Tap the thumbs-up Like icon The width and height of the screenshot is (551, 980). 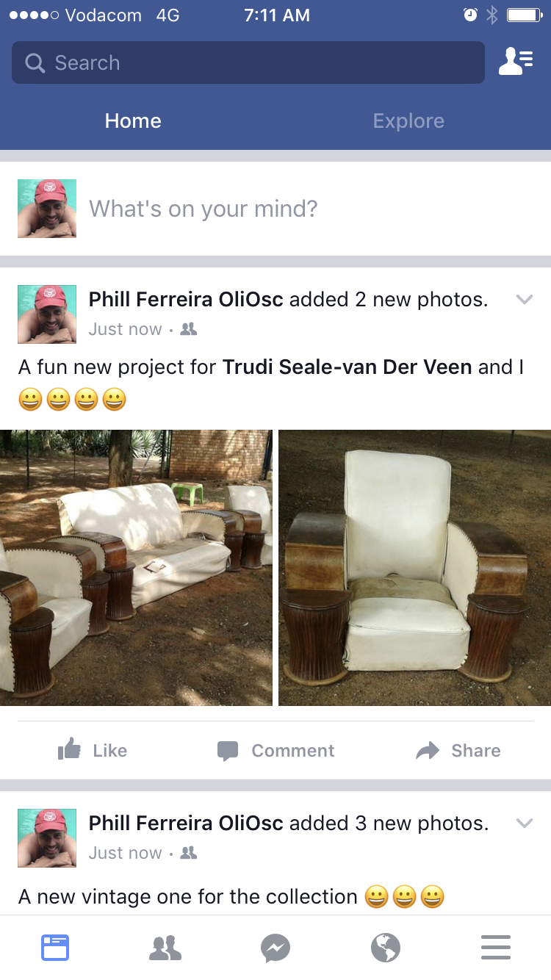69,749
